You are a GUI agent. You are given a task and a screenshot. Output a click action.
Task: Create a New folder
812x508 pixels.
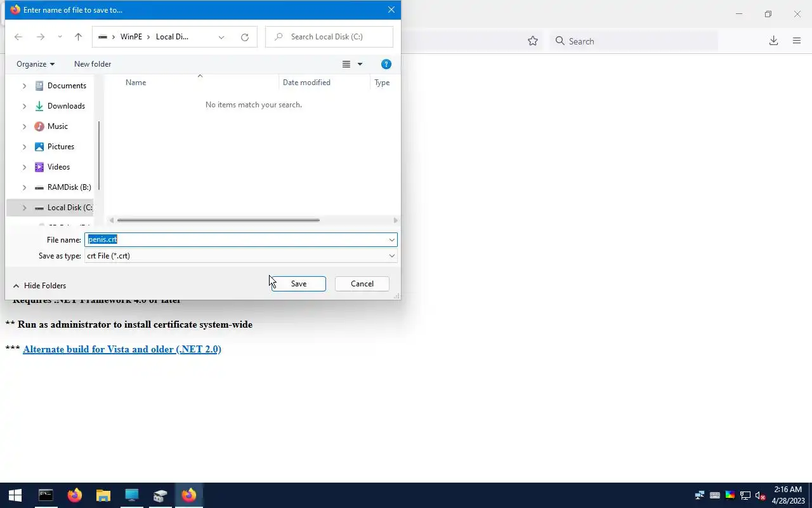93,64
